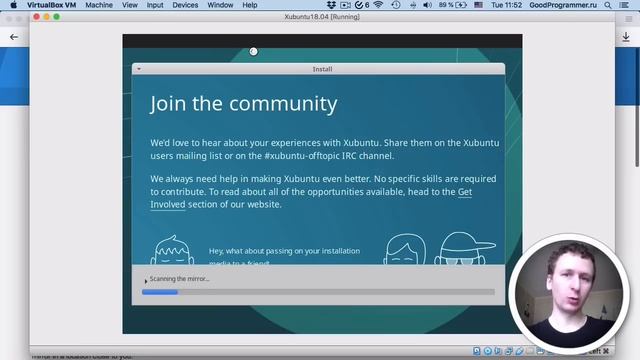
Task: Click the screen recording camera icon
Action: coord(345,5)
